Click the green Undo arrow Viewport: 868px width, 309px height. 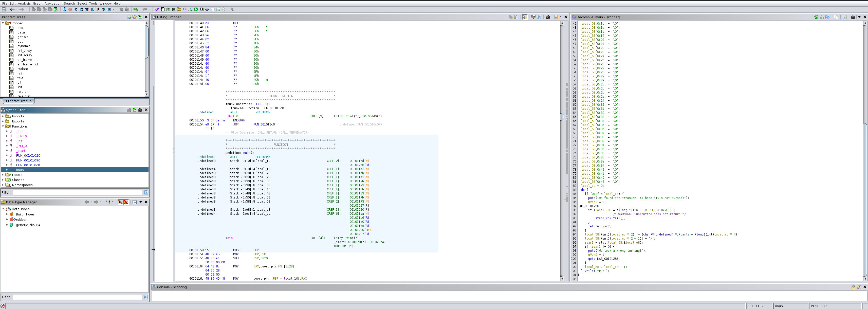coord(135,9)
